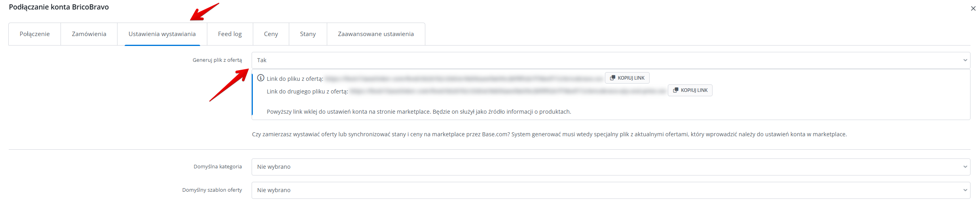Close the BricoBravo account connection dialog
Screen dimensions: 980x204
(973, 8)
